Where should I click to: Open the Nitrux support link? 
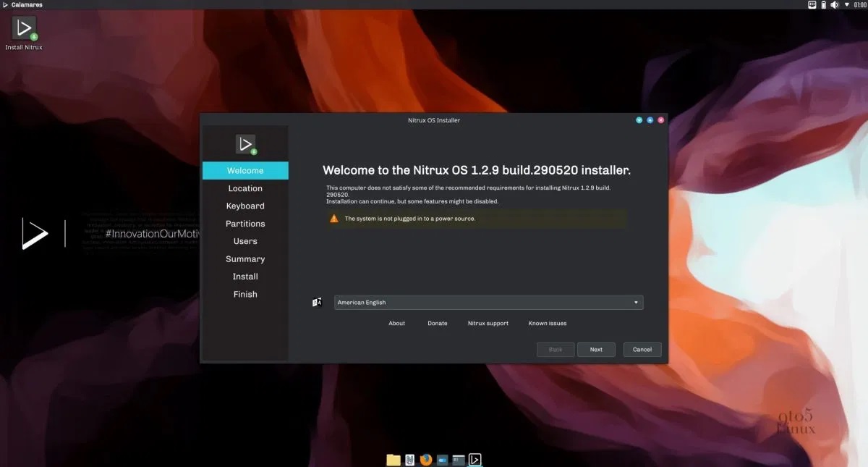coord(488,324)
